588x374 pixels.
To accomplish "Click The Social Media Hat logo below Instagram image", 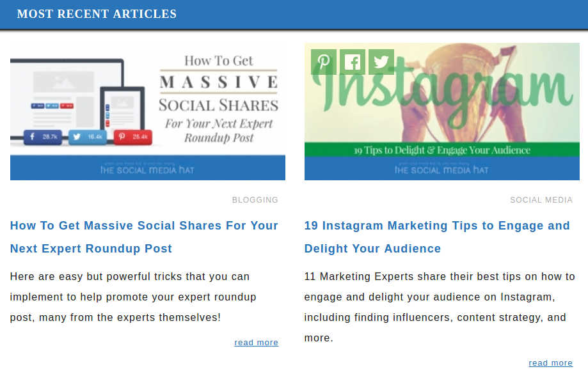I will coord(440,169).
